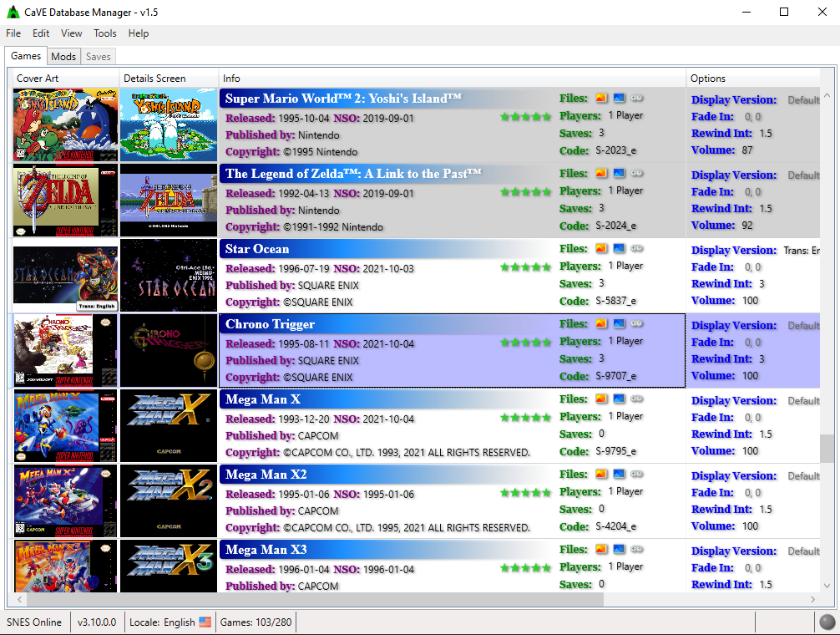
Task: Click controller file icon for Chrono Trigger
Action: 636,323
